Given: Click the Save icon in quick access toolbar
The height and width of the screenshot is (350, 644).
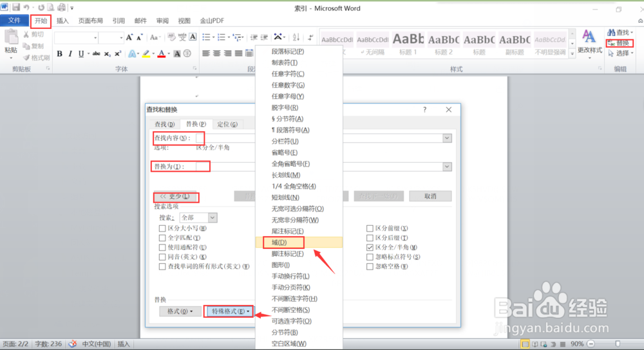Looking at the screenshot, I should pos(15,7).
